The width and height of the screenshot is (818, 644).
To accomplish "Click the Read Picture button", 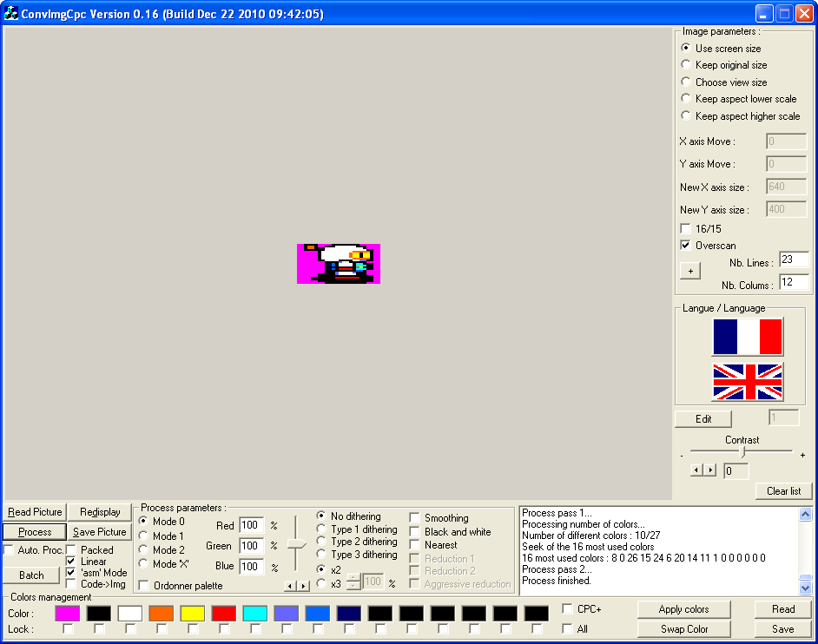I will coord(35,512).
